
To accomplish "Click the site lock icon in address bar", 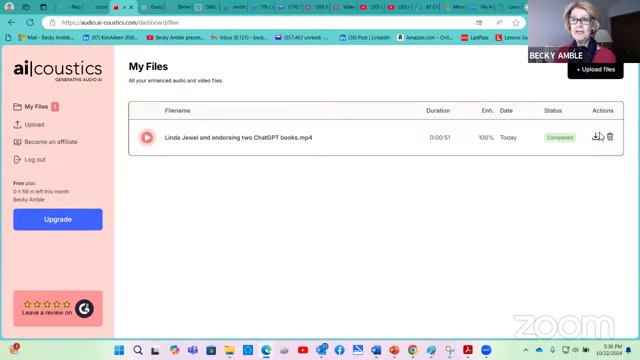I will tap(52, 22).
